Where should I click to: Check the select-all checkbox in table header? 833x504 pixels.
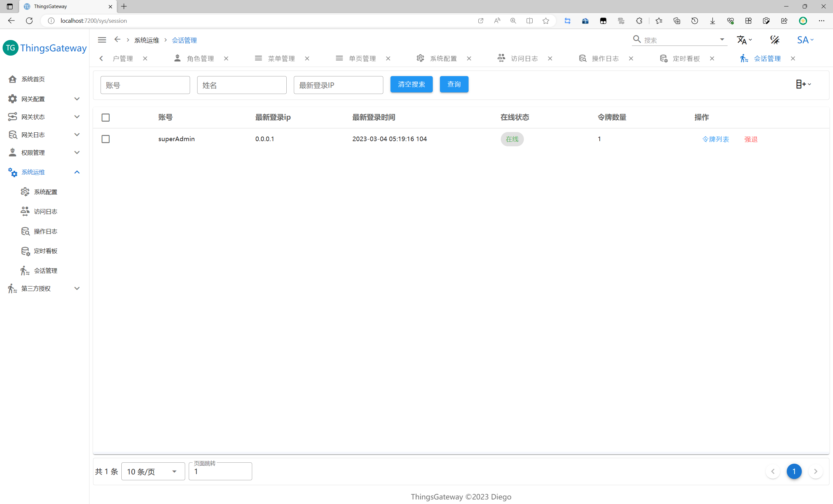tap(105, 118)
